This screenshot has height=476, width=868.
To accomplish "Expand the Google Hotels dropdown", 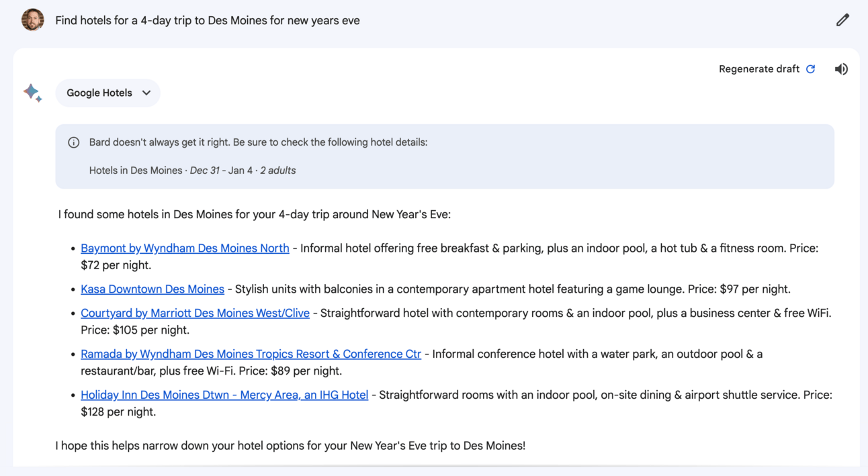I will 99,93.
